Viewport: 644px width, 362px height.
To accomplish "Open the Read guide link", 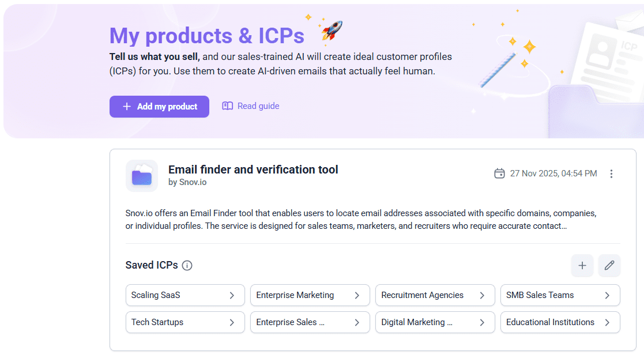I will click(258, 106).
